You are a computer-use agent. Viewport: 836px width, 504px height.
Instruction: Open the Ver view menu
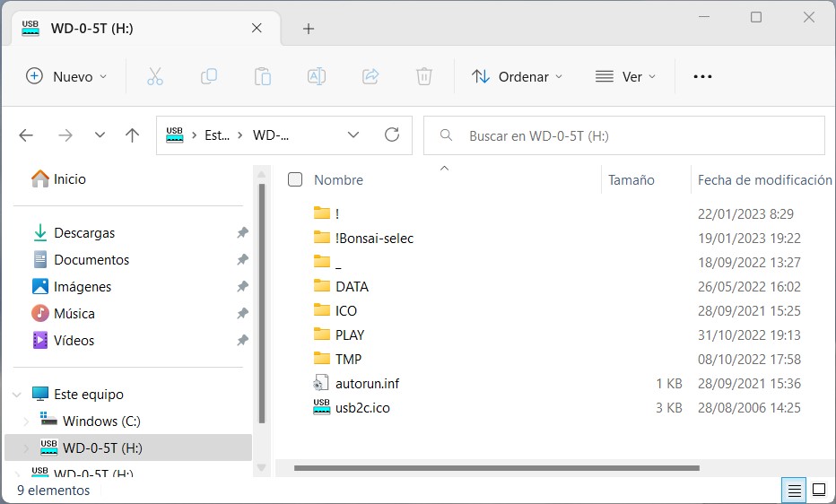626,77
